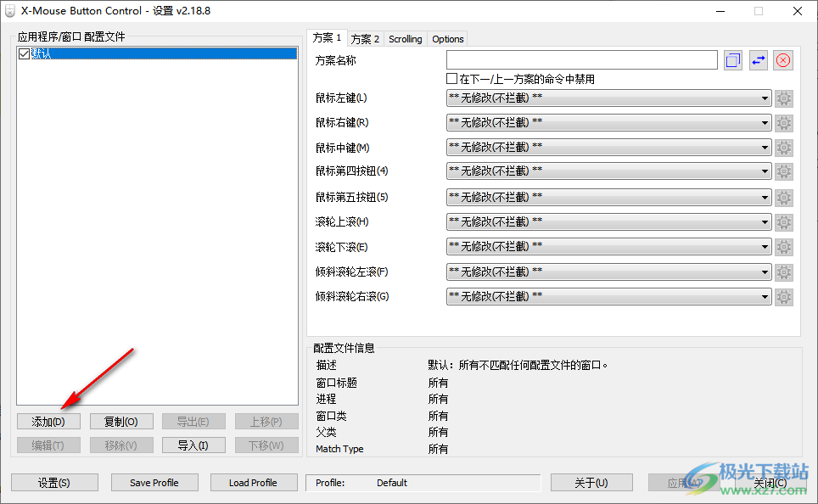Expand the 鼠标中键(M) action dropdown
Image resolution: width=818 pixels, height=504 pixels.
click(608, 147)
